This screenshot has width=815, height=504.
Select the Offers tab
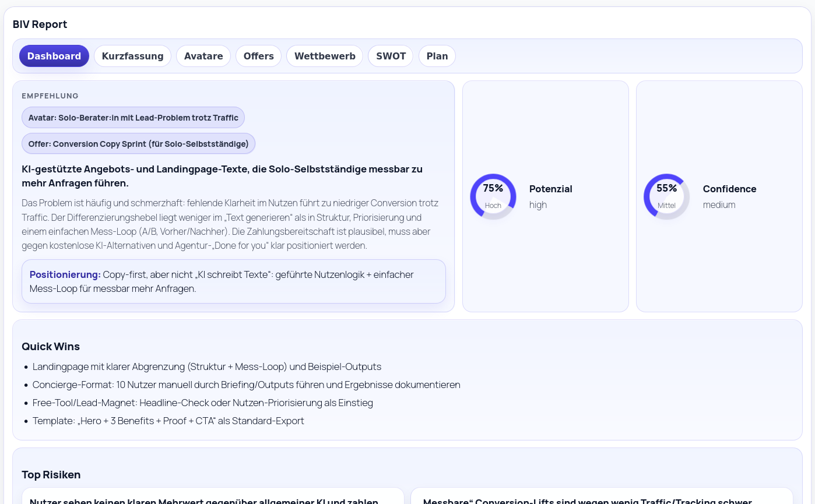tap(258, 56)
